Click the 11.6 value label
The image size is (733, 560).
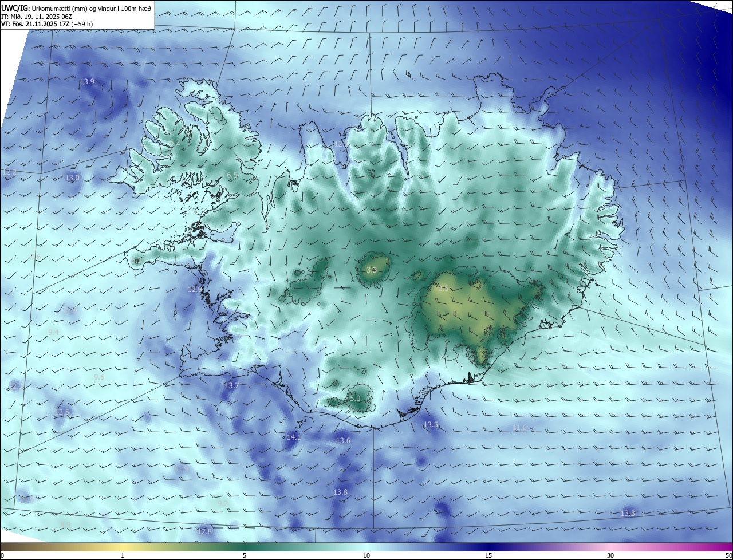[x=519, y=428]
